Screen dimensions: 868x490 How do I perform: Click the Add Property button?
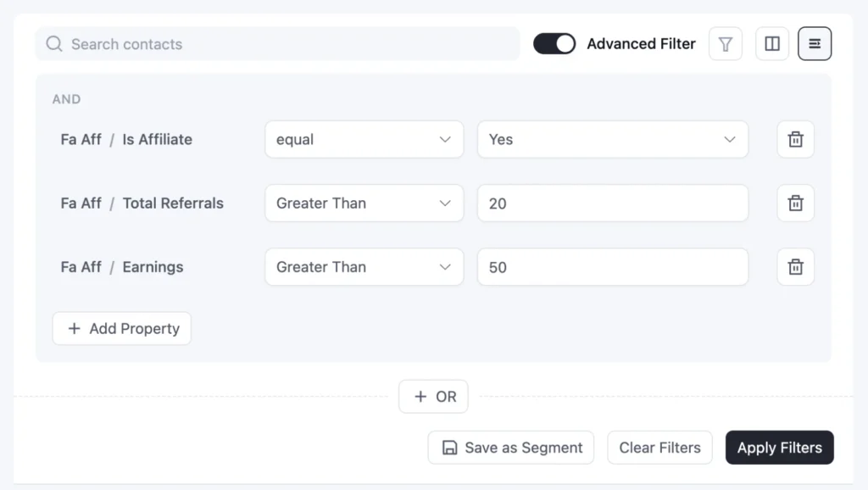pos(122,328)
